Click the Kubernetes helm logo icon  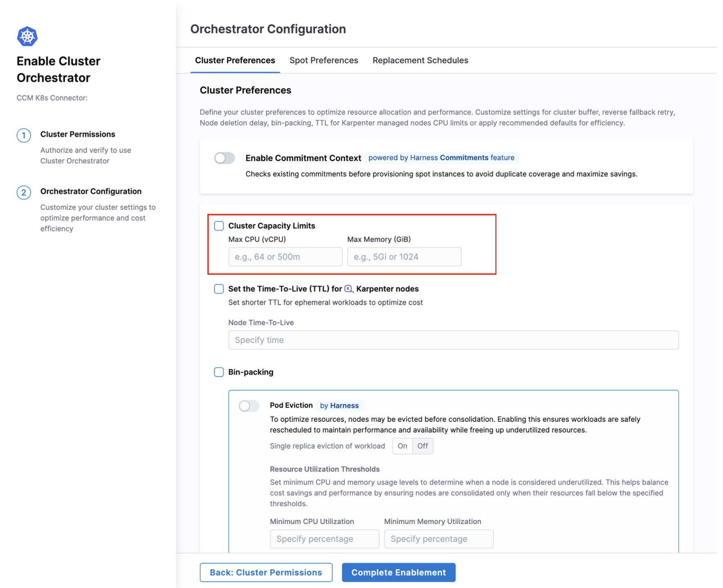27,36
